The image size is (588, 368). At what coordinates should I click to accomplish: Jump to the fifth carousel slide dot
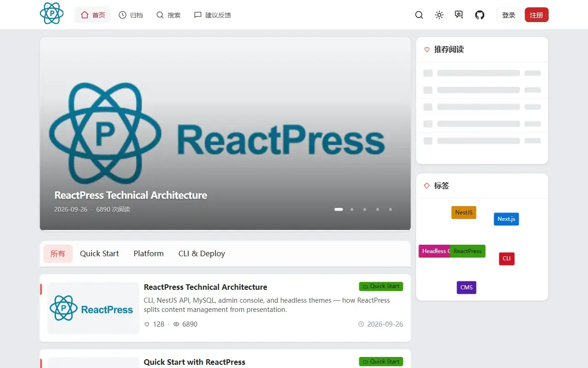(x=390, y=209)
